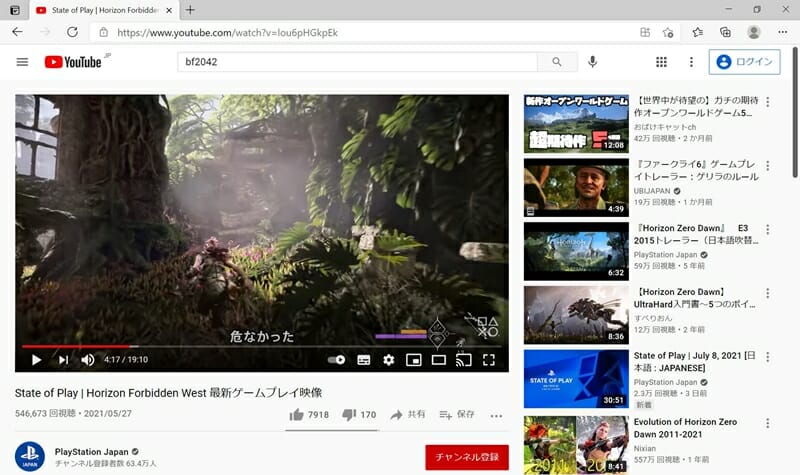
Task: Mute the video volume
Action: click(88, 360)
